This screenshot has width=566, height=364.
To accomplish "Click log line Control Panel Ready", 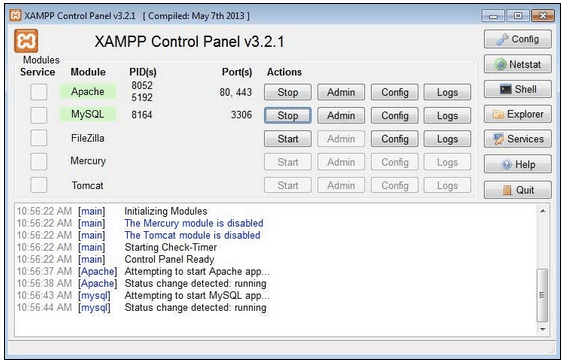I will [x=169, y=259].
